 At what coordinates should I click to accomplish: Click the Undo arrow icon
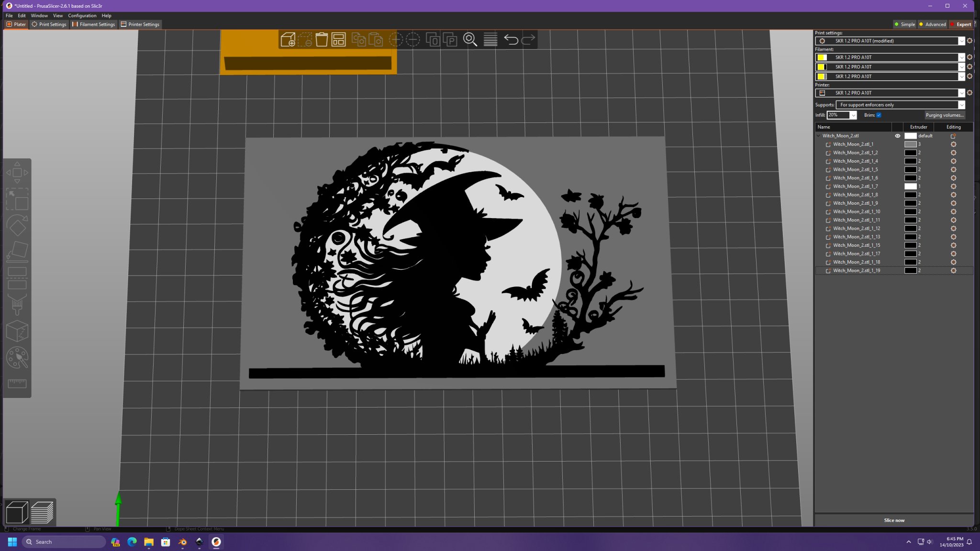point(511,40)
